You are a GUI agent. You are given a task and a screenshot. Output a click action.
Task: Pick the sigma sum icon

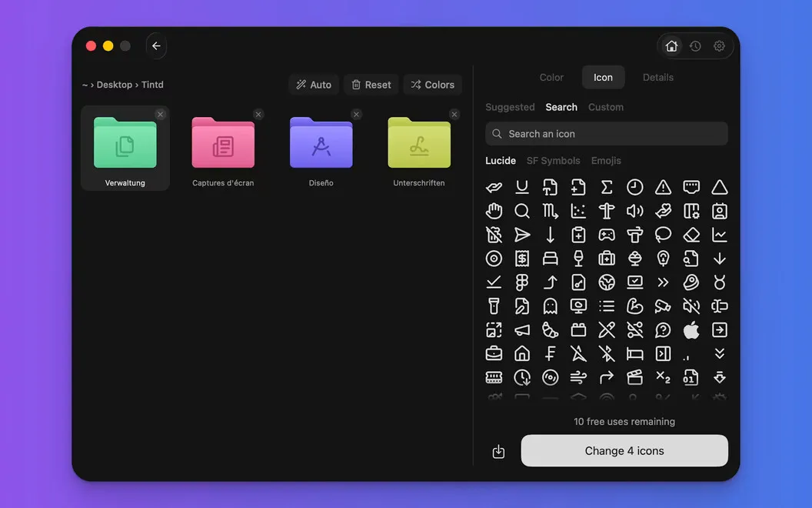[x=607, y=187]
